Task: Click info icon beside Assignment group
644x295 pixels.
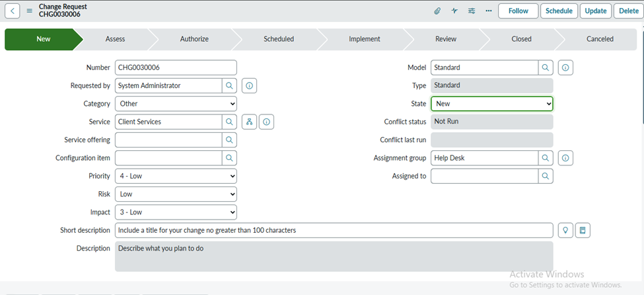Action: coord(565,158)
